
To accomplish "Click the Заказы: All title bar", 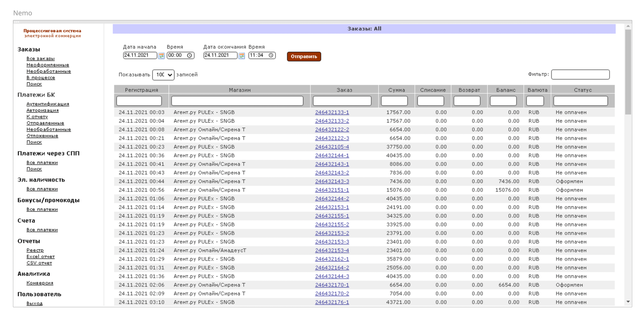I will (364, 29).
